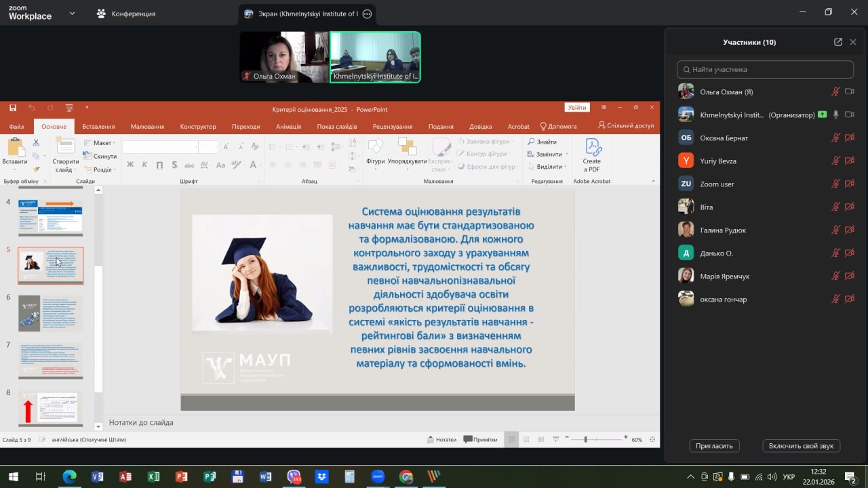Open the Constructor (Конструктор) ribbon tab
The height and width of the screenshot is (488, 868).
tap(198, 126)
